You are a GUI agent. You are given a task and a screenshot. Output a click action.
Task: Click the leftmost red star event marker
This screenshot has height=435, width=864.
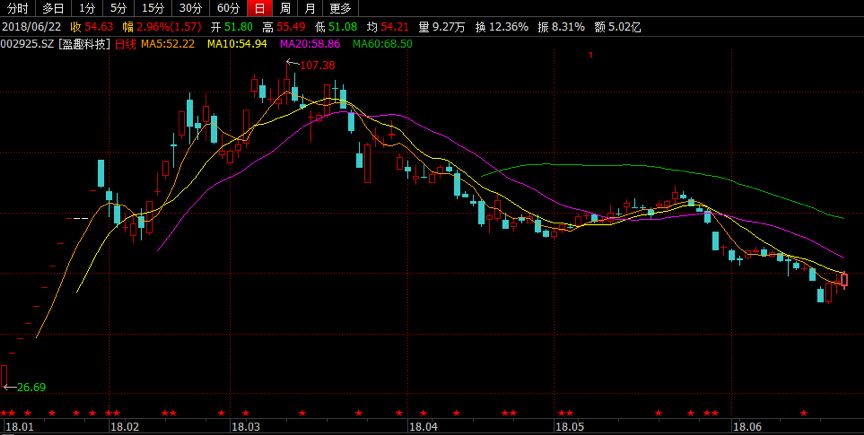[4, 412]
